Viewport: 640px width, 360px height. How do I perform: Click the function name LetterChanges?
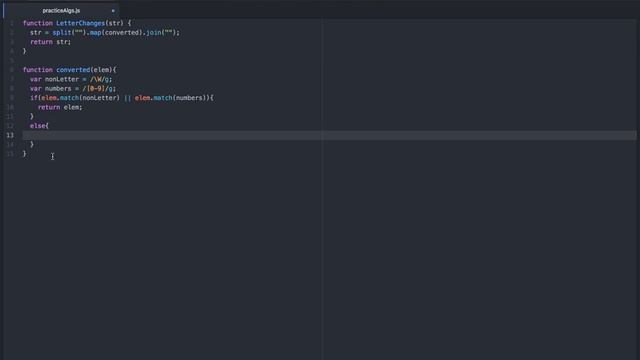pos(80,23)
